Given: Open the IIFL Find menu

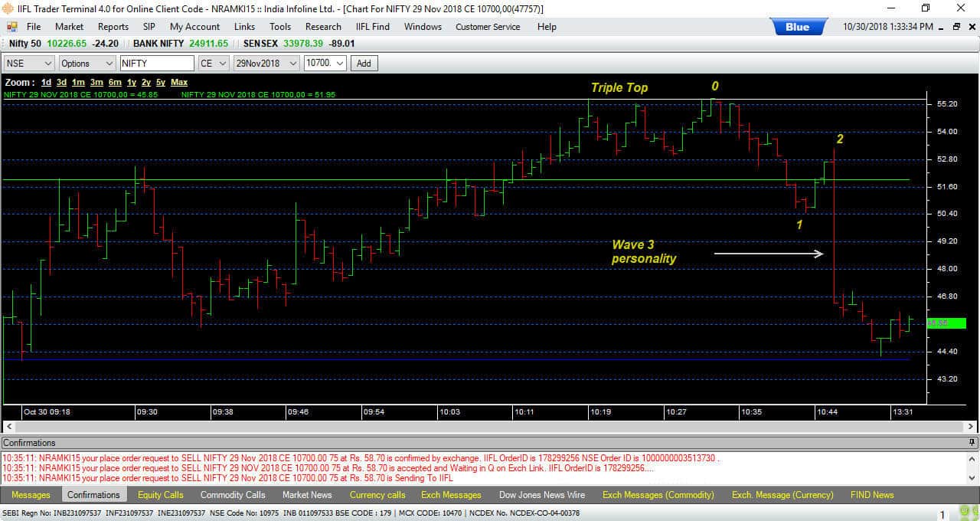Looking at the screenshot, I should pyautogui.click(x=373, y=26).
